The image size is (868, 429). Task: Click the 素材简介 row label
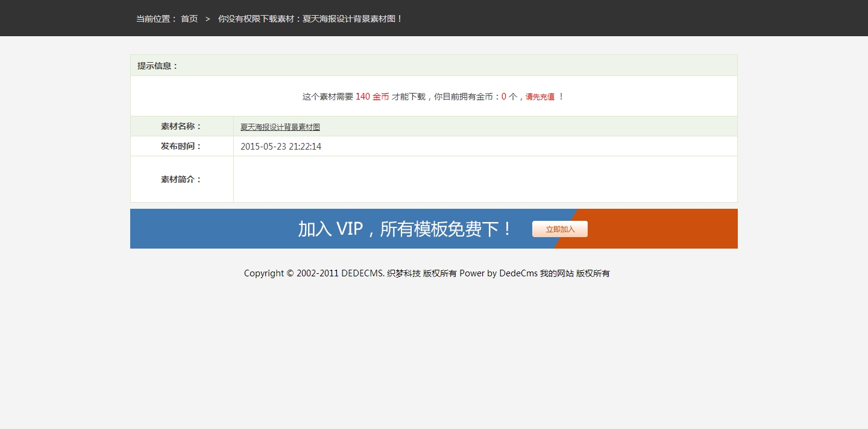click(x=181, y=179)
